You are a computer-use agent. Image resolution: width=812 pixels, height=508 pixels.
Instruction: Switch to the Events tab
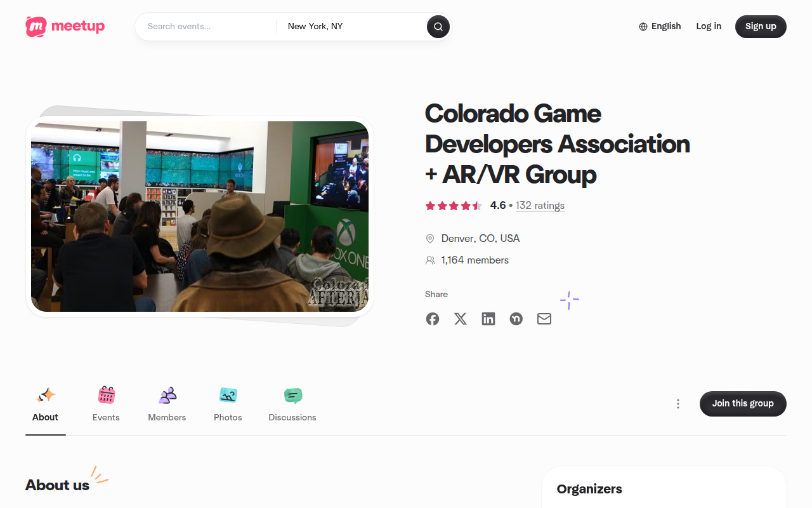[106, 404]
